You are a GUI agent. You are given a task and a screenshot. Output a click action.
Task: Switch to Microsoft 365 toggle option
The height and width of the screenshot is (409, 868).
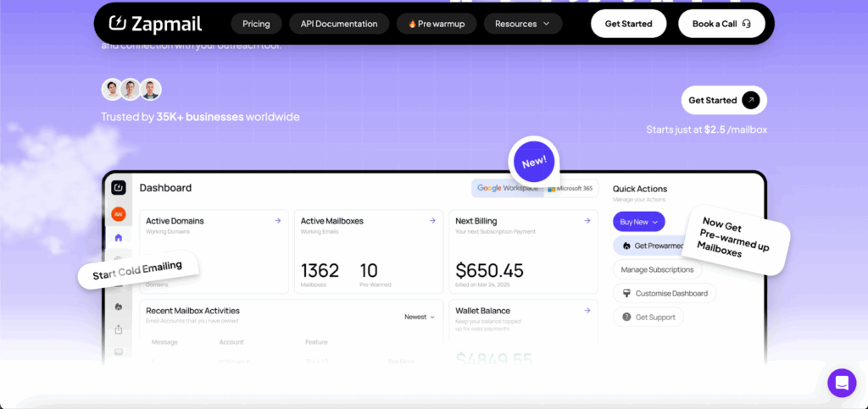click(571, 188)
